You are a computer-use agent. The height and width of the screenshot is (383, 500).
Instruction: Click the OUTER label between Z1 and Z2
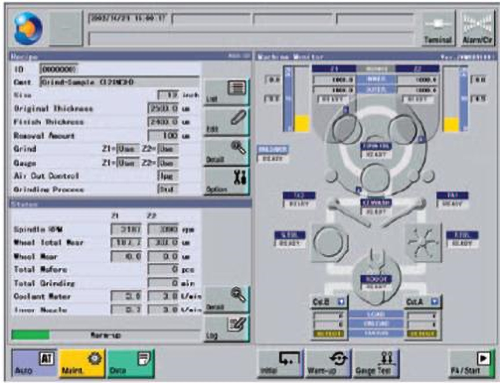click(376, 90)
